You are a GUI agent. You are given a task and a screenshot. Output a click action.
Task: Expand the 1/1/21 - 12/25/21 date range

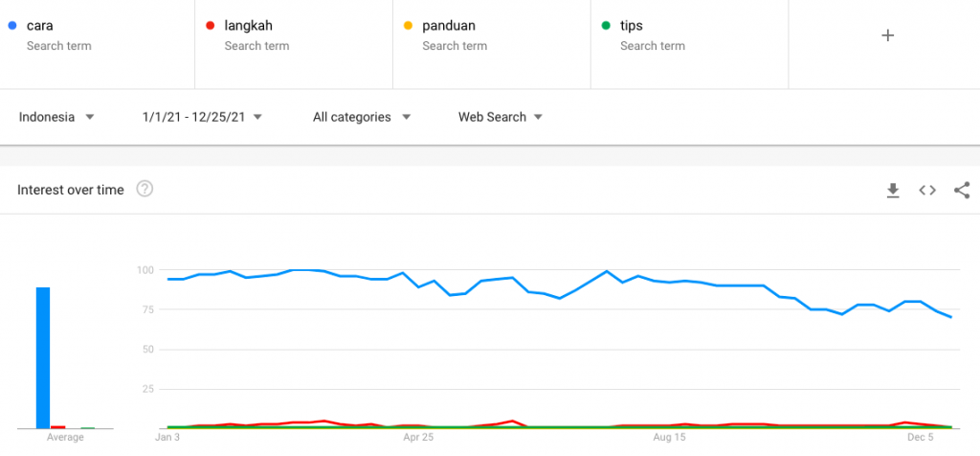pos(202,117)
